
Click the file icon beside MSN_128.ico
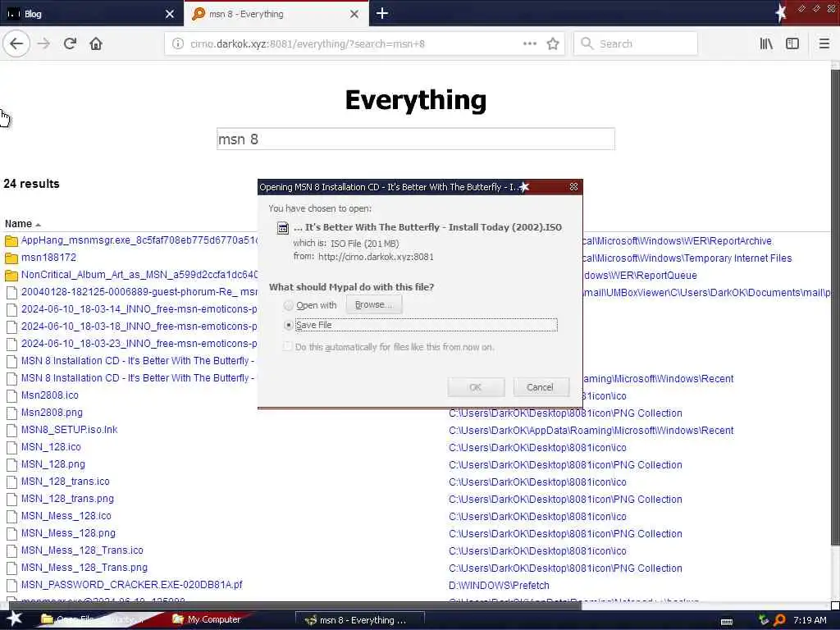11,448
